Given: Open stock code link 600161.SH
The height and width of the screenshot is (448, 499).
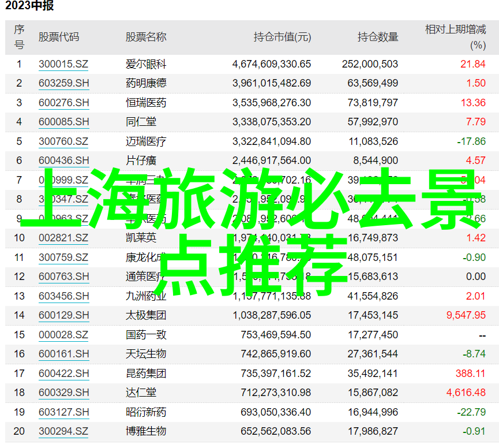Looking at the screenshot, I should point(63,354).
